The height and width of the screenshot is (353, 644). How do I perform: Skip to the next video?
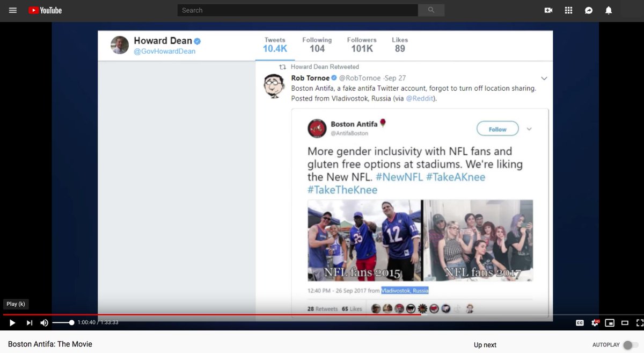pyautogui.click(x=30, y=322)
